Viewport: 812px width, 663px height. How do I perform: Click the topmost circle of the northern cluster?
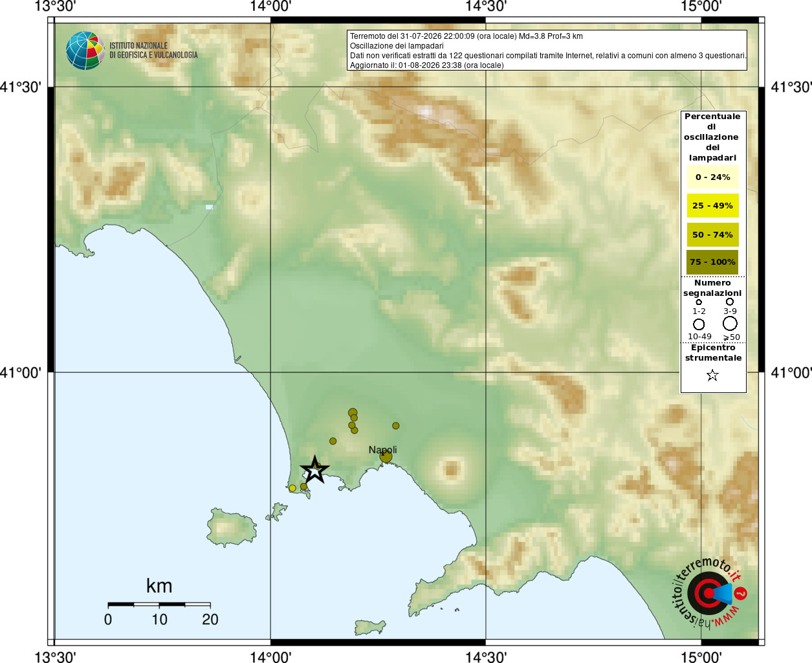[353, 412]
